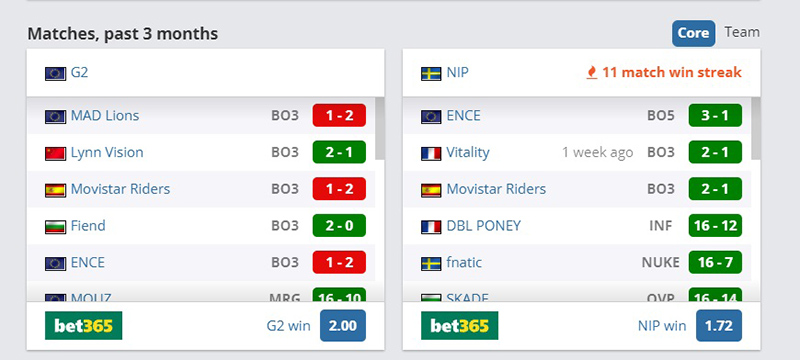Open the 2 - 0 result against Fiend
This screenshot has width=800, height=360.
339,226
